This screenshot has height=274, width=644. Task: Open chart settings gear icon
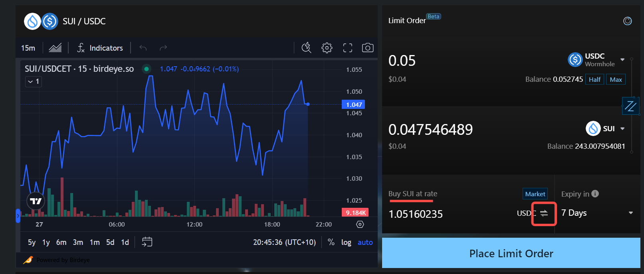pyautogui.click(x=327, y=48)
